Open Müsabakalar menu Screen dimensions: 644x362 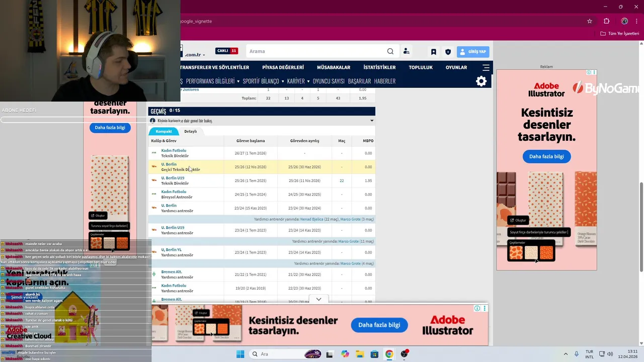pyautogui.click(x=334, y=67)
